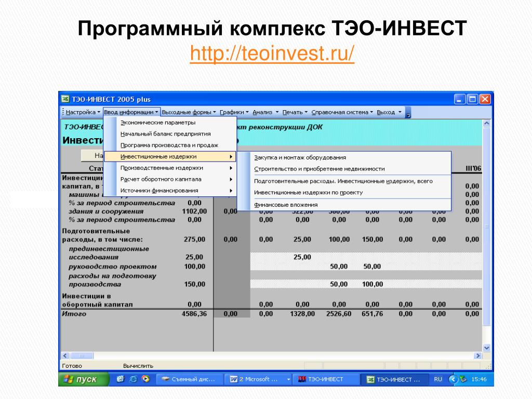Expand Источники финансирования submenu
Viewport: 532px width, 399px height.
click(170, 191)
